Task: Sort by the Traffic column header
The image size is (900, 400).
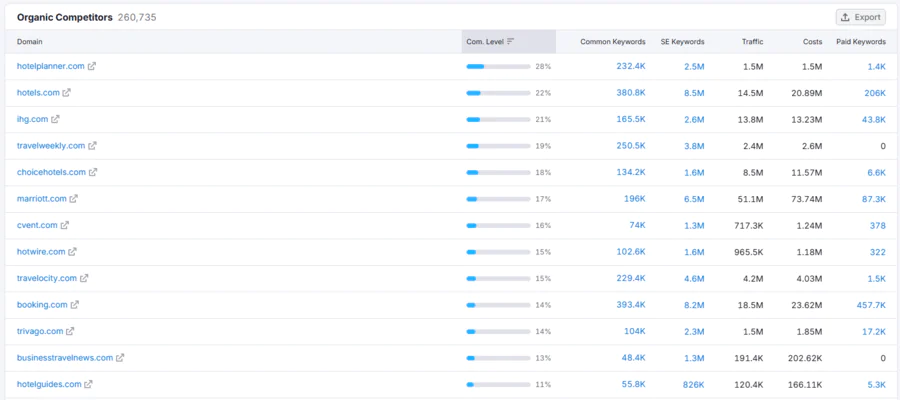Action: (752, 42)
